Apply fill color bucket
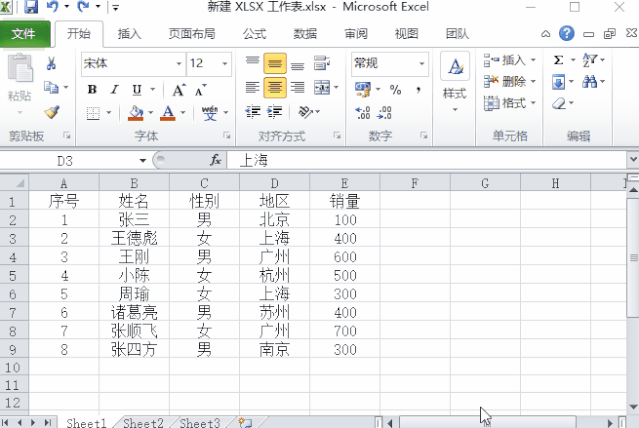 tap(136, 113)
